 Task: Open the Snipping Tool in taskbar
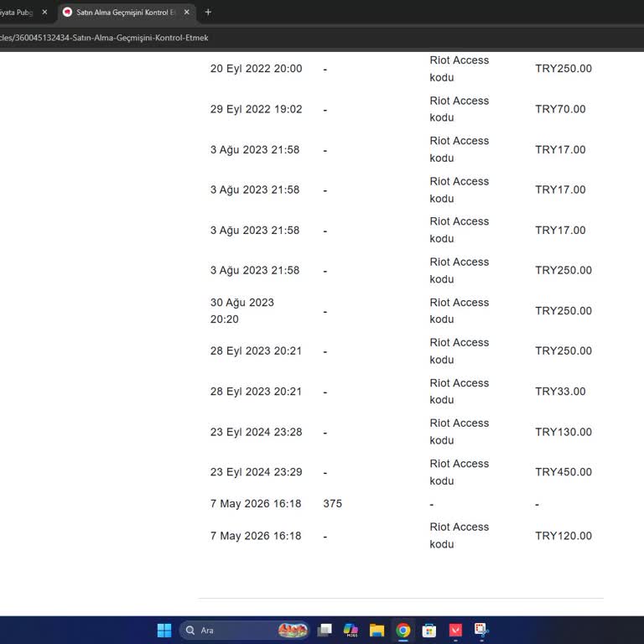481,630
